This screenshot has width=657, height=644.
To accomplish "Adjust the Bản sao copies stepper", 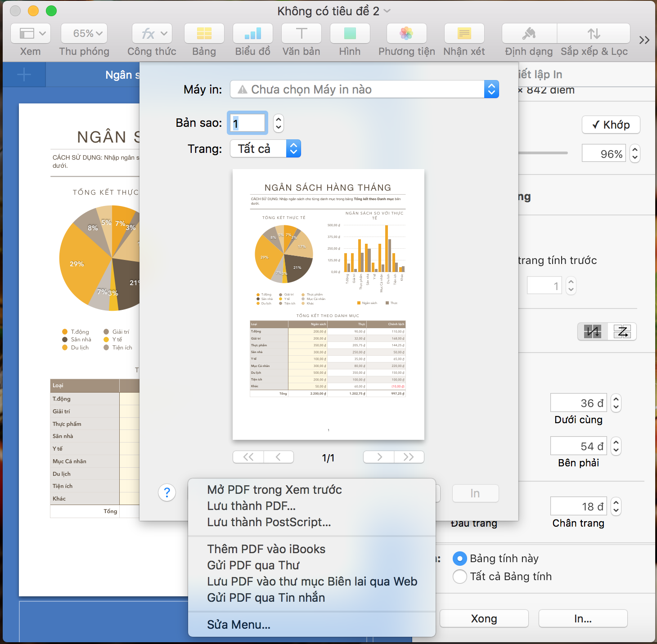I will pos(279,123).
